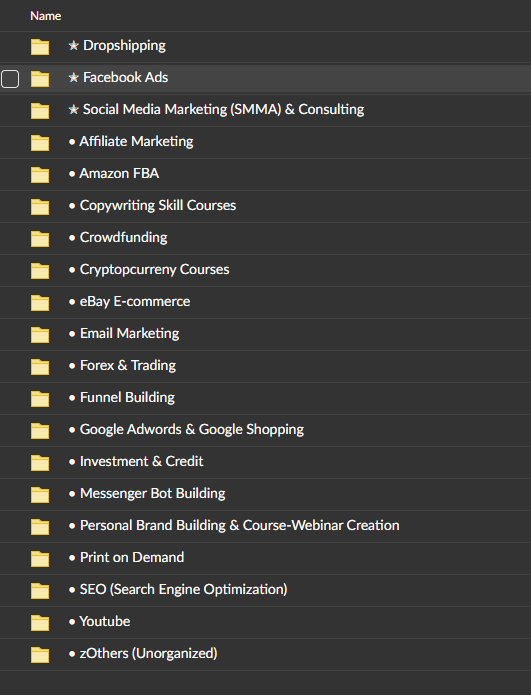531x695 pixels.
Task: Click the folder icon next to Youtube
Action: tap(40, 623)
